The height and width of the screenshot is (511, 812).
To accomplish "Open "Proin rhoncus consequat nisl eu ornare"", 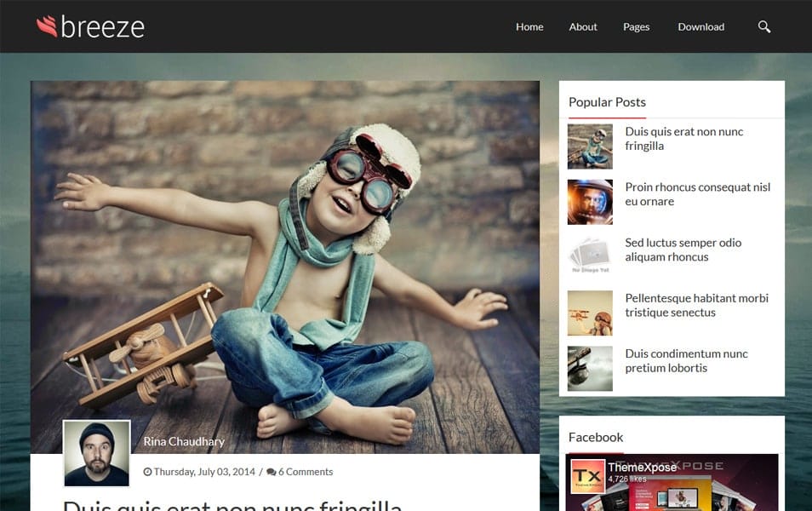I will (x=697, y=194).
